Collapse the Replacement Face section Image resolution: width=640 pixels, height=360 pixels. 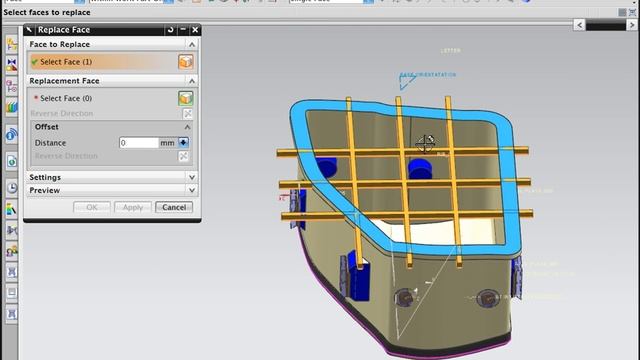click(192, 81)
